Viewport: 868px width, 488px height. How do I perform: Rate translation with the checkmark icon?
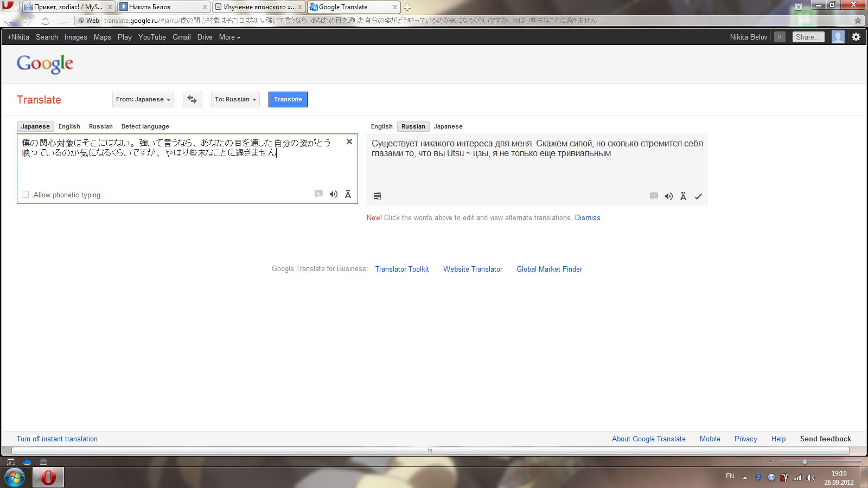pyautogui.click(x=698, y=196)
